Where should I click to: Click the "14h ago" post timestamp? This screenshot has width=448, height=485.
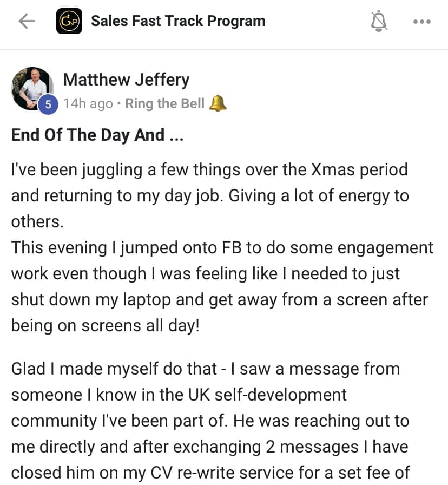coord(88,103)
